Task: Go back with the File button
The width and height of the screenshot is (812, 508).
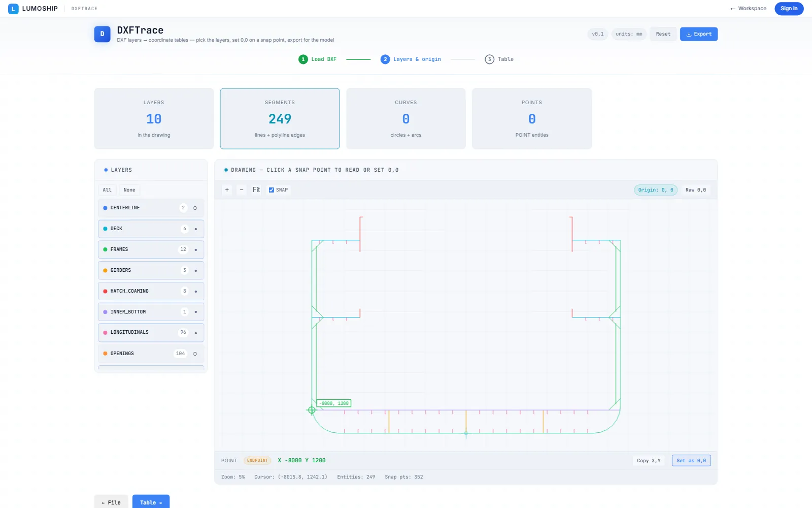Action: [111, 502]
